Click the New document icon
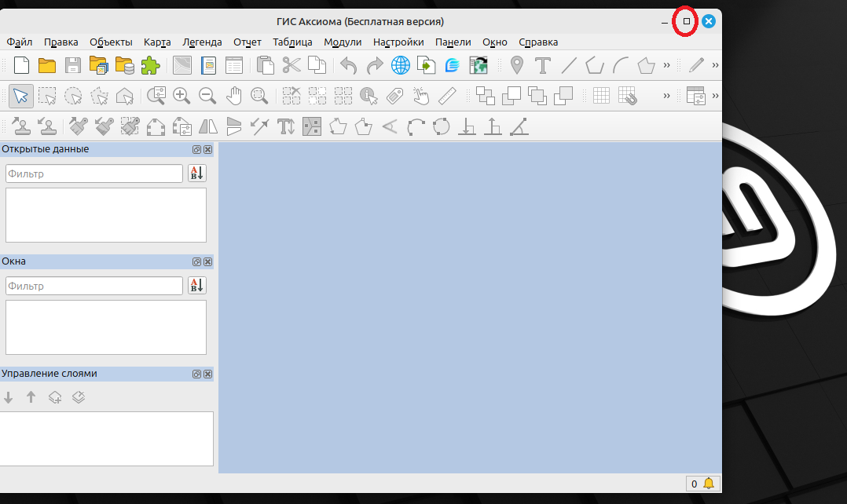 coord(22,65)
